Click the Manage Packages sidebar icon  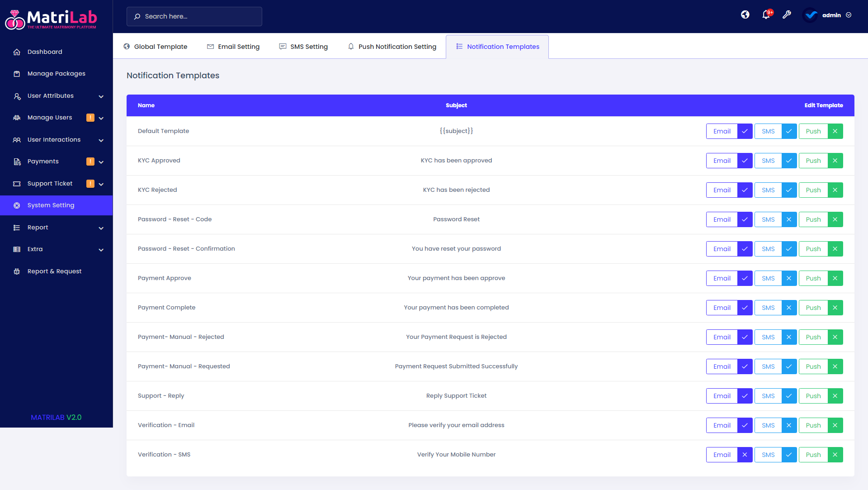(x=17, y=74)
